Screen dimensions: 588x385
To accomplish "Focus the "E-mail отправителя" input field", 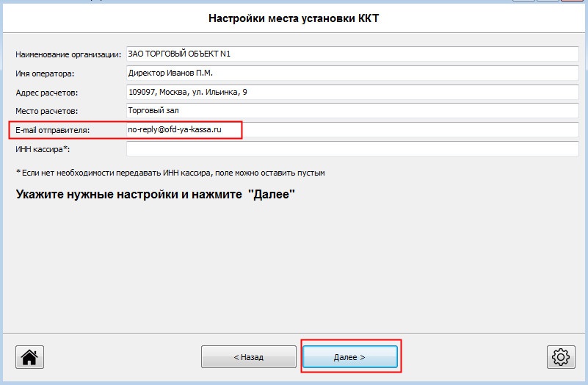I will pyautogui.click(x=352, y=130).
